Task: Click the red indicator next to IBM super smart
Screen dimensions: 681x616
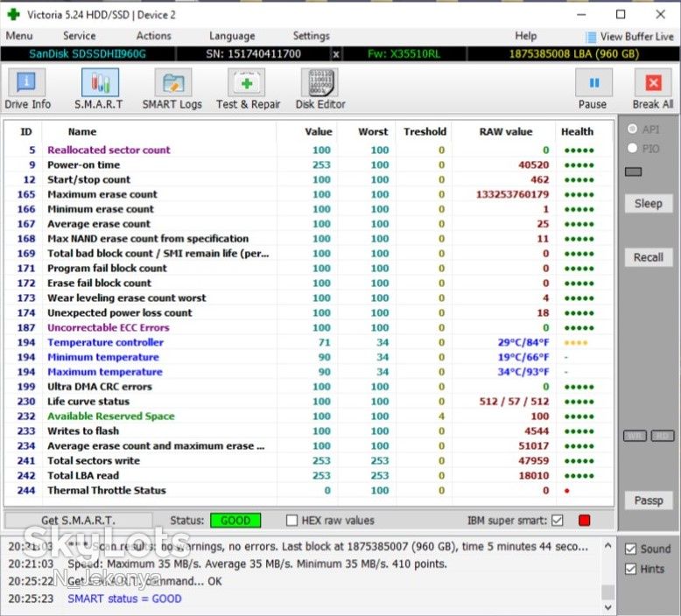Action: [x=584, y=520]
